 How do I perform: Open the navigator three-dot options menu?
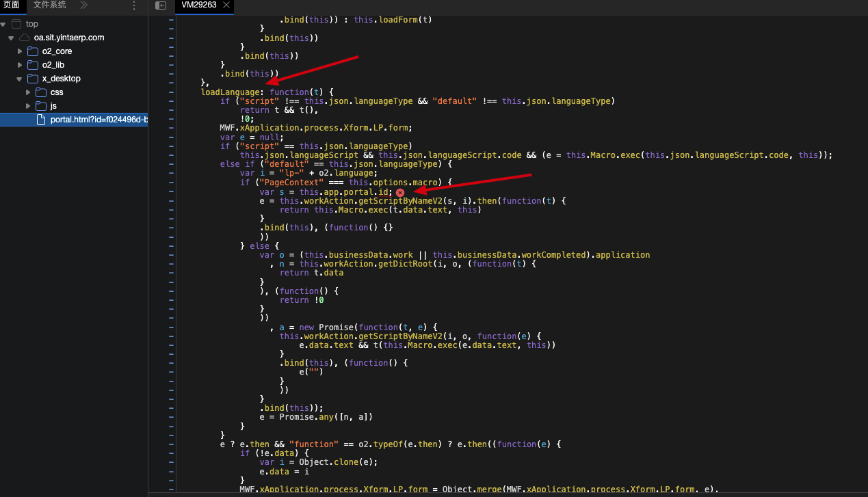pos(134,5)
